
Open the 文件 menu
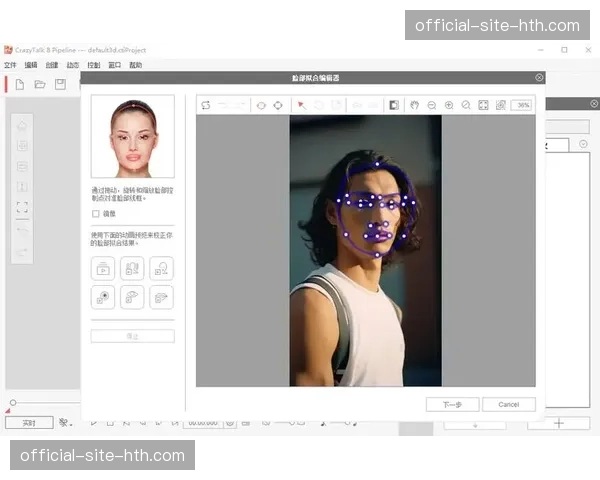[10, 65]
